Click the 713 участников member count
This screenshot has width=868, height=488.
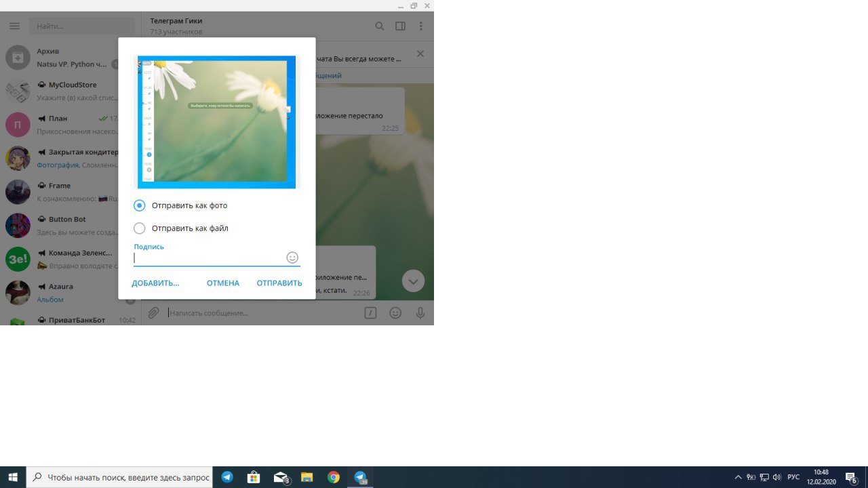point(176,32)
